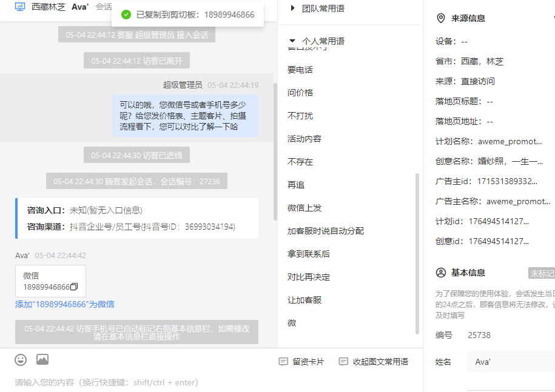Screen dimensions: 555x392
Task: Click the 咨询渠道 抖音企业号 info line
Action: (x=131, y=227)
